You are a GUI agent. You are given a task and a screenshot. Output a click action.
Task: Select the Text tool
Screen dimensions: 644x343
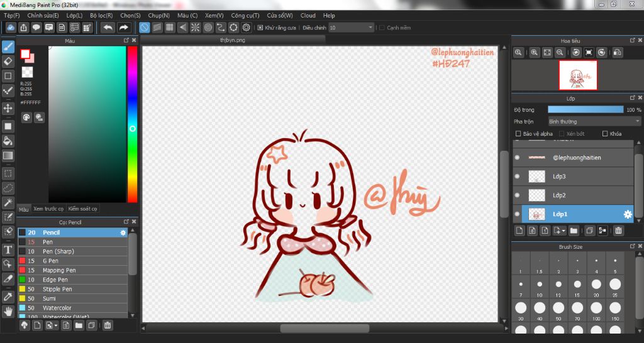tap(8, 249)
